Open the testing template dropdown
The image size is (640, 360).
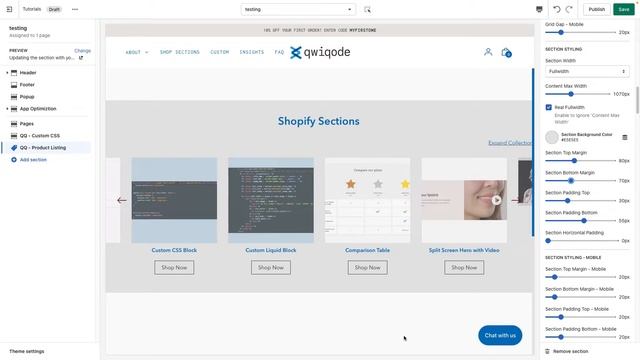[x=298, y=9]
